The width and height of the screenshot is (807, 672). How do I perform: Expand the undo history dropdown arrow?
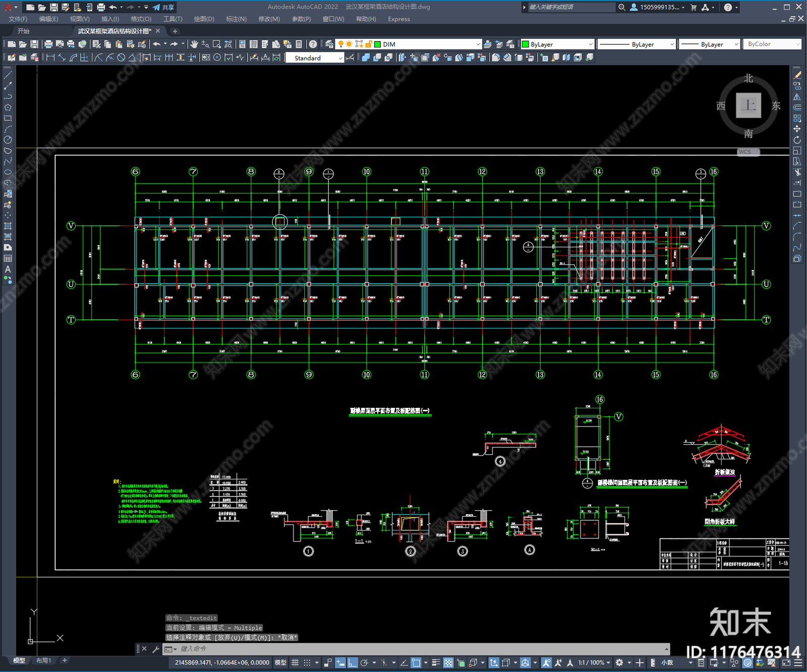(x=165, y=44)
